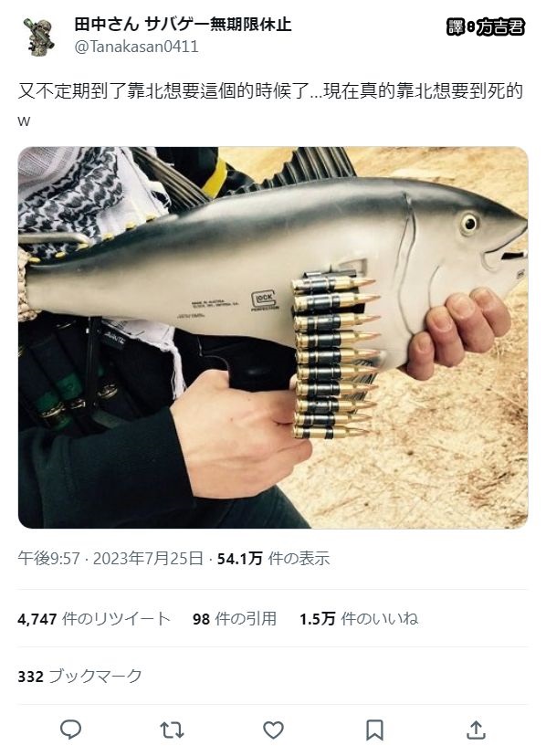
Task: Click the 午後9:57 · 2023年7月25日 timestamp
Action: coord(110,558)
